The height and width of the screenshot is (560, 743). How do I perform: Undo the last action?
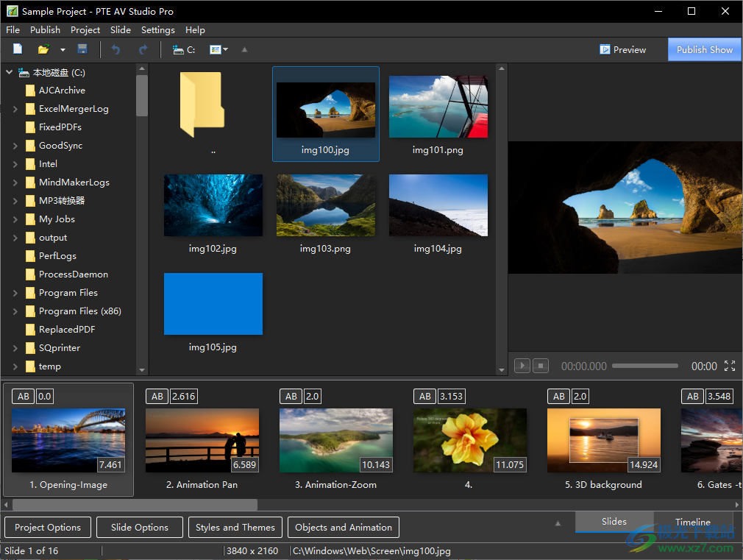pos(115,49)
